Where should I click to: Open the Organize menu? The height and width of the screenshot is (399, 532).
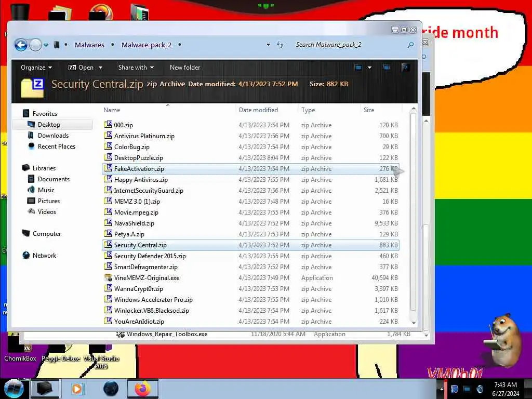[x=36, y=68]
